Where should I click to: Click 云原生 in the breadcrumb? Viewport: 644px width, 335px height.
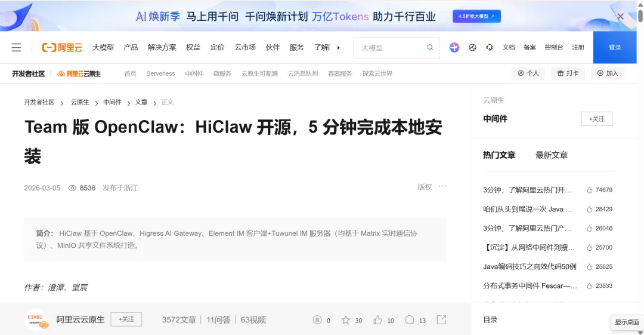pyautogui.click(x=80, y=102)
